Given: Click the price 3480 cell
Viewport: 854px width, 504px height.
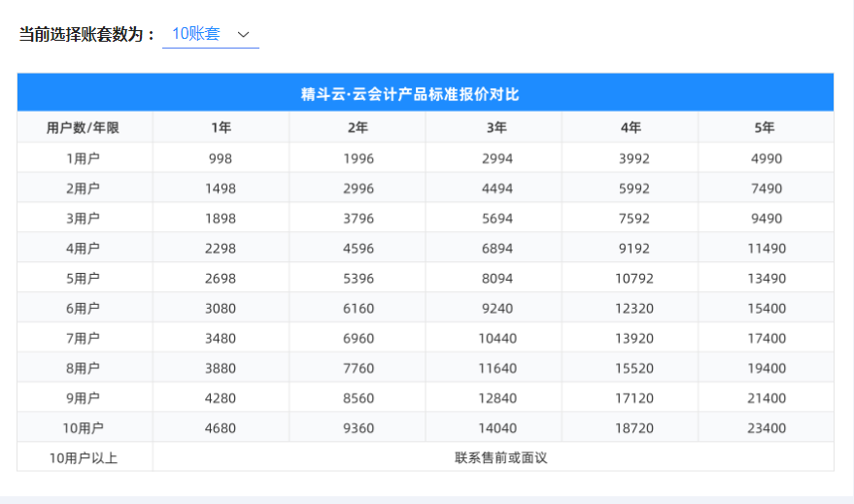Looking at the screenshot, I should (x=222, y=337).
